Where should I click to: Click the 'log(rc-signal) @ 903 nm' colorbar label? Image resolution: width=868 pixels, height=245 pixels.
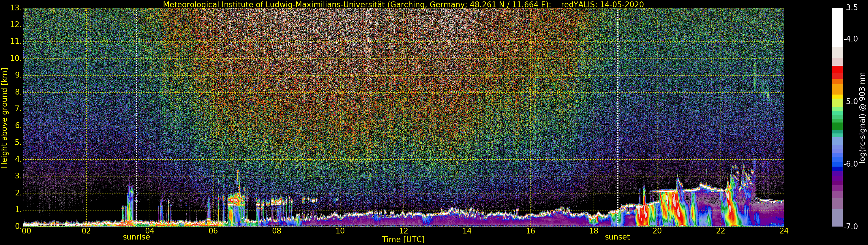[x=863, y=117]
